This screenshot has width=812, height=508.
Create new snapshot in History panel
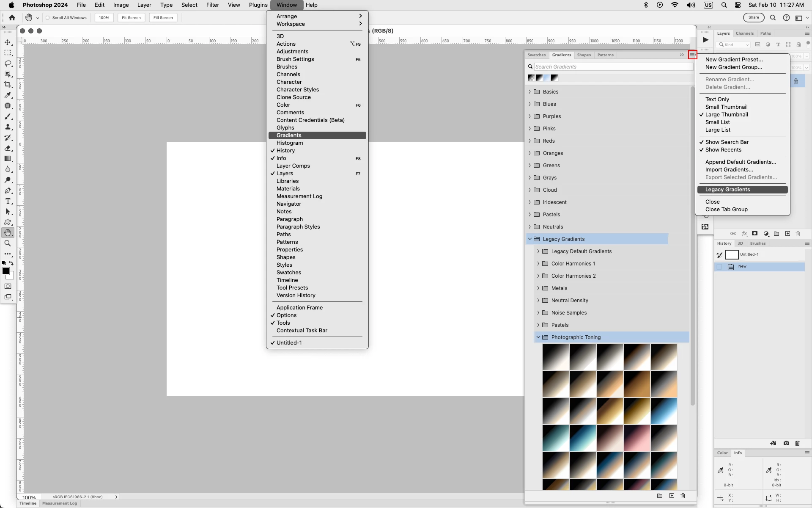(x=786, y=443)
